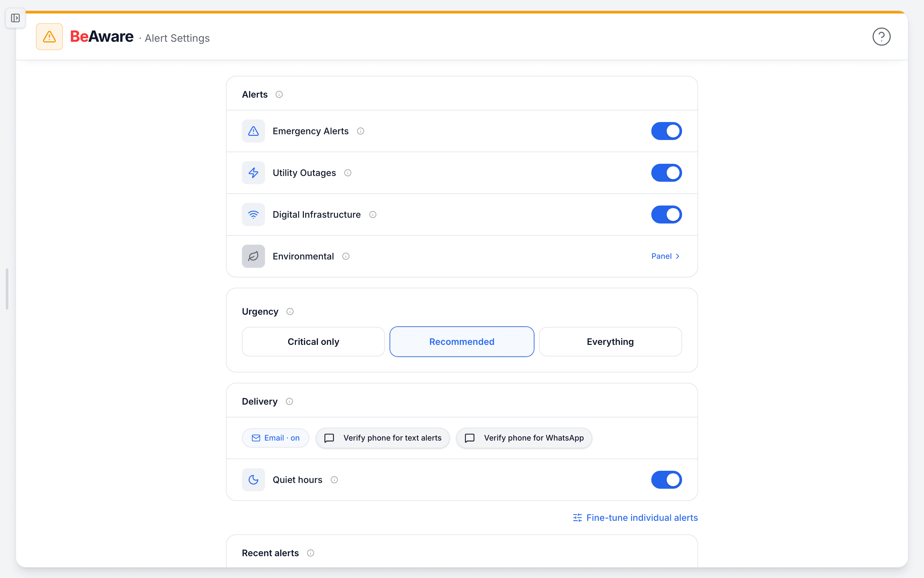Click the Digital Infrastructure wifi icon
Viewport: 924px width, 578px height.
tap(253, 215)
